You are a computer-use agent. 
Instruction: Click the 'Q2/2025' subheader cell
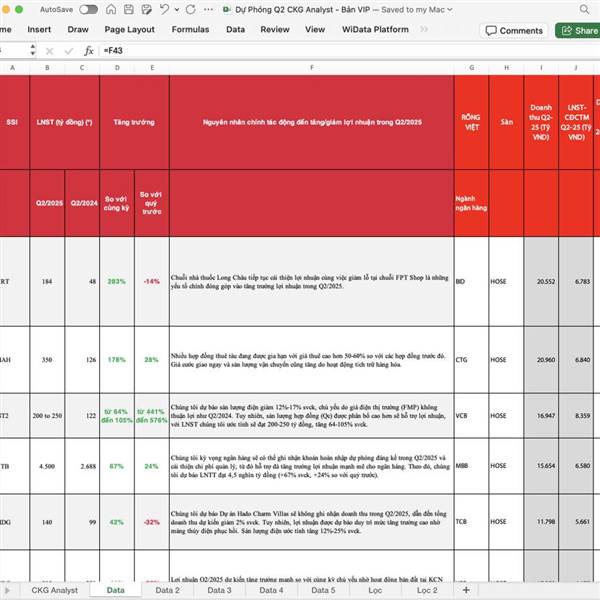pos(47,203)
